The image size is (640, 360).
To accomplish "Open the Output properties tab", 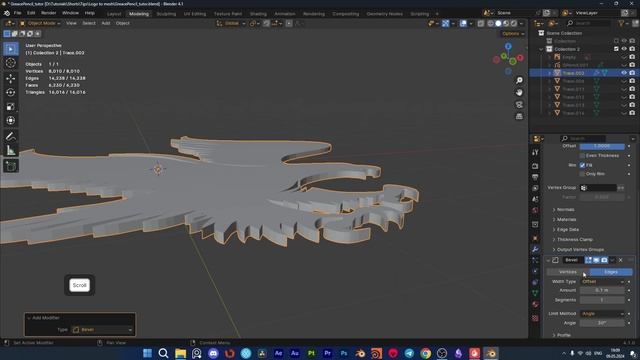I will point(536,177).
